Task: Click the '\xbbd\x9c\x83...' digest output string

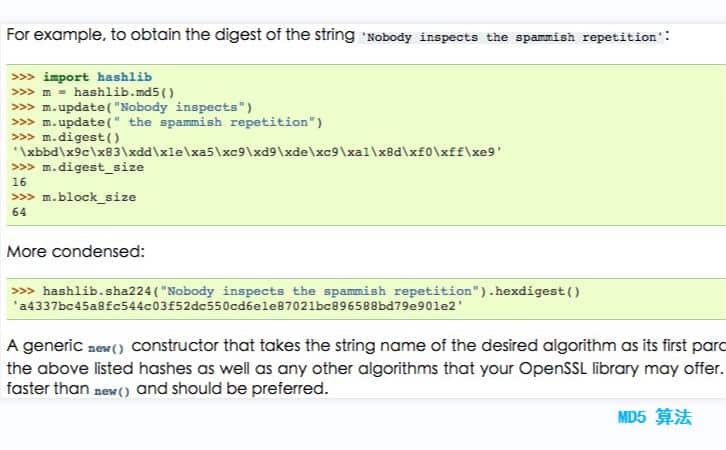Action: click(257, 152)
